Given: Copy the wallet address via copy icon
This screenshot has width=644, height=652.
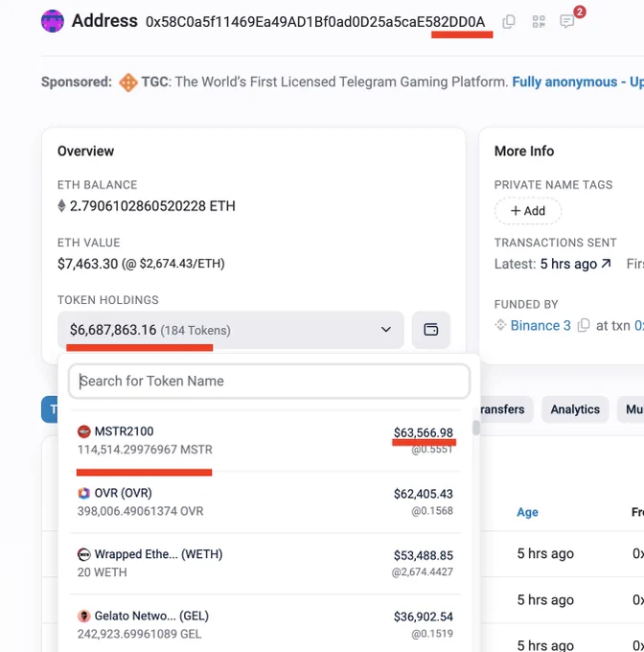Looking at the screenshot, I should click(x=509, y=22).
